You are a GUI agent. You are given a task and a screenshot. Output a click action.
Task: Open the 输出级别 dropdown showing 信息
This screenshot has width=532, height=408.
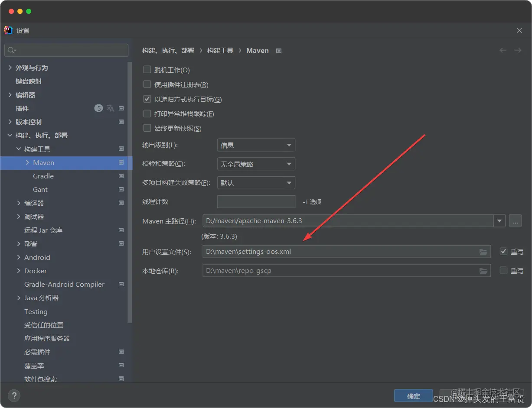256,145
